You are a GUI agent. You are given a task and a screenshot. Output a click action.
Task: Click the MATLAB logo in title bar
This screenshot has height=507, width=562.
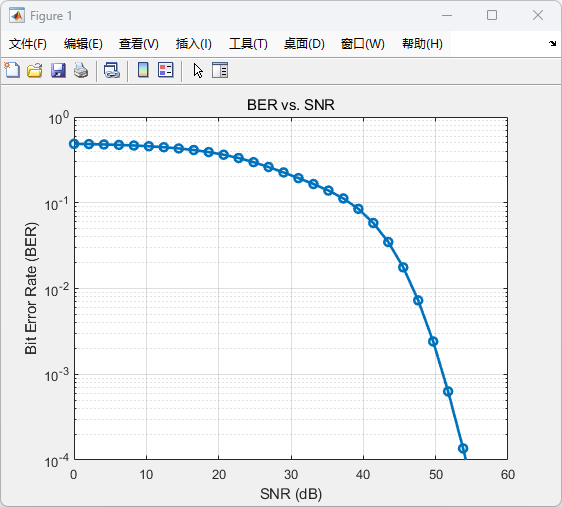[x=17, y=15]
